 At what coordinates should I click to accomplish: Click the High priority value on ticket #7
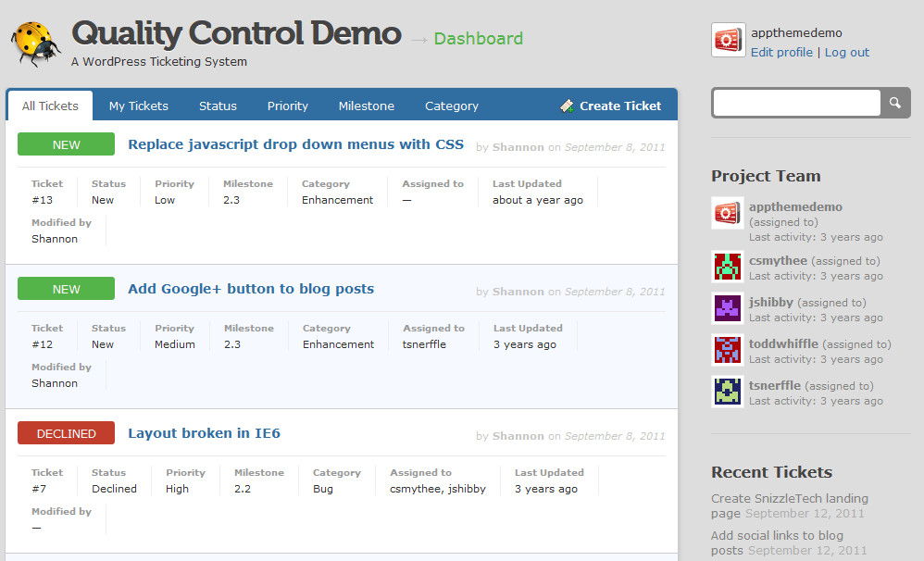click(177, 489)
